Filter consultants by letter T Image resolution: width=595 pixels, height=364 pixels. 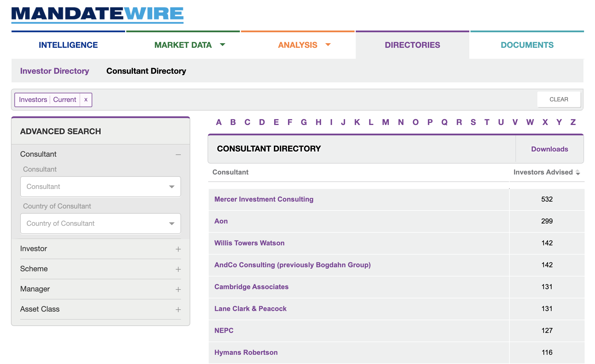(487, 122)
